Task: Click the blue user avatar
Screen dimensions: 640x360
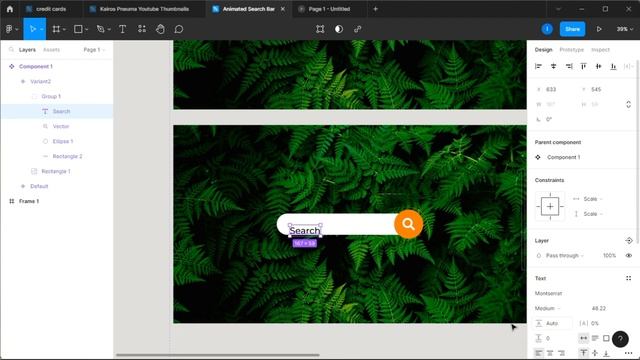Action: click(547, 29)
